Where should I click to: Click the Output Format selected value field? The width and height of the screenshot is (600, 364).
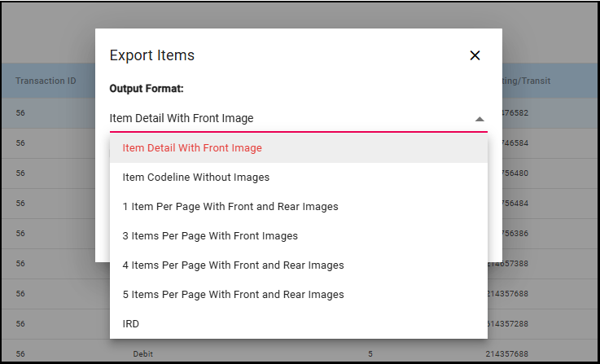285,119
